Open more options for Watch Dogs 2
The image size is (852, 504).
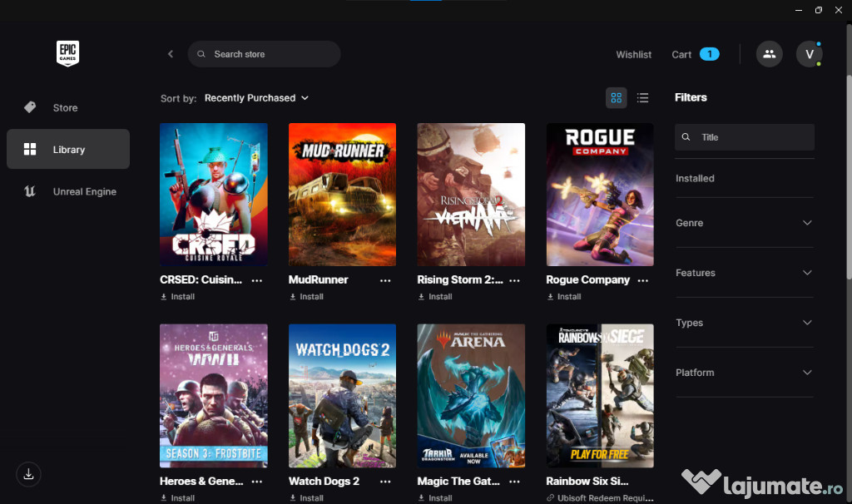[385, 482]
